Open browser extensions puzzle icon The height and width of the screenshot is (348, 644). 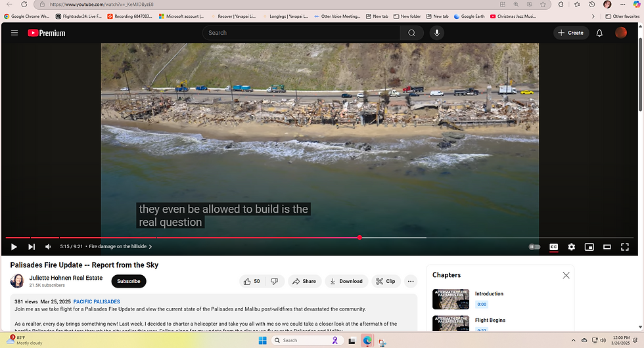(561, 4)
